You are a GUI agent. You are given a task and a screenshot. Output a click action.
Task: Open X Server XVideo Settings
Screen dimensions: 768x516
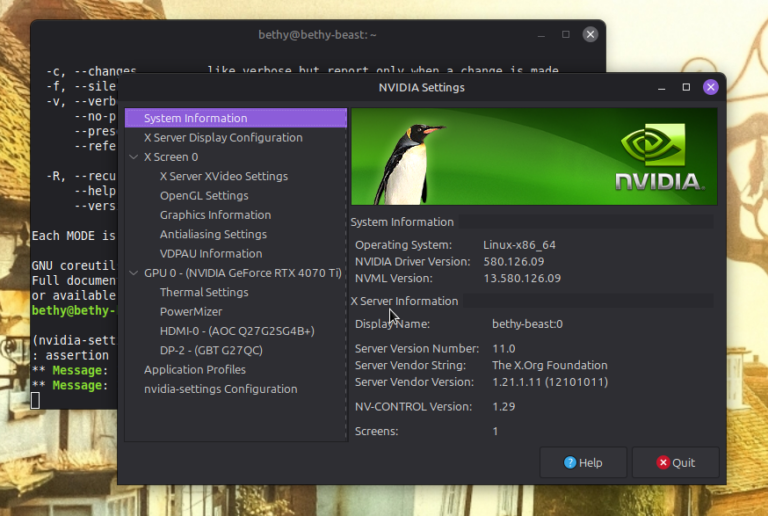pyautogui.click(x=224, y=176)
